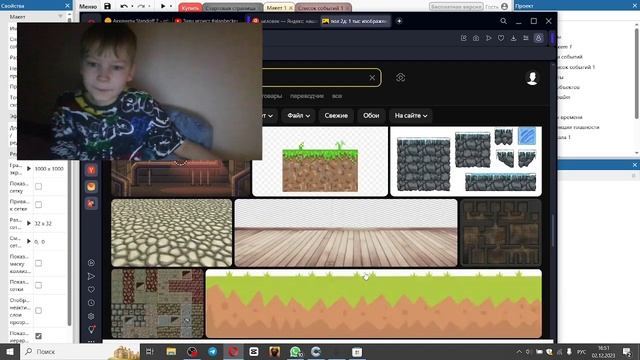Click the browser easy setup sliders icon
The width and height of the screenshot is (640, 360).
coord(526,38)
